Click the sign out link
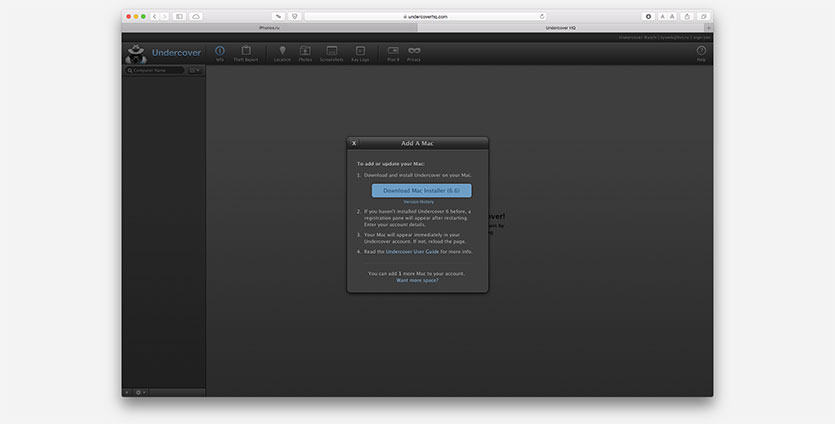Image resolution: width=835 pixels, height=424 pixels. (x=702, y=38)
